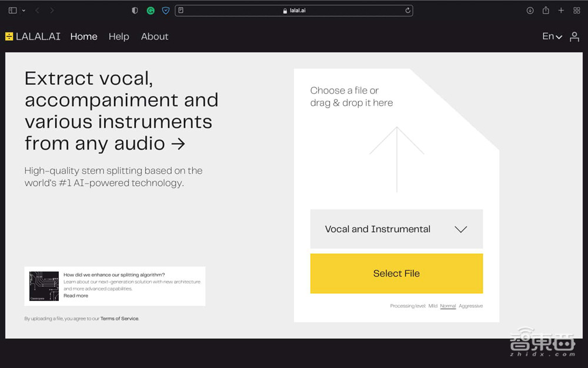The width and height of the screenshot is (588, 368).
Task: Open the Terms of Service link
Action: tap(119, 319)
